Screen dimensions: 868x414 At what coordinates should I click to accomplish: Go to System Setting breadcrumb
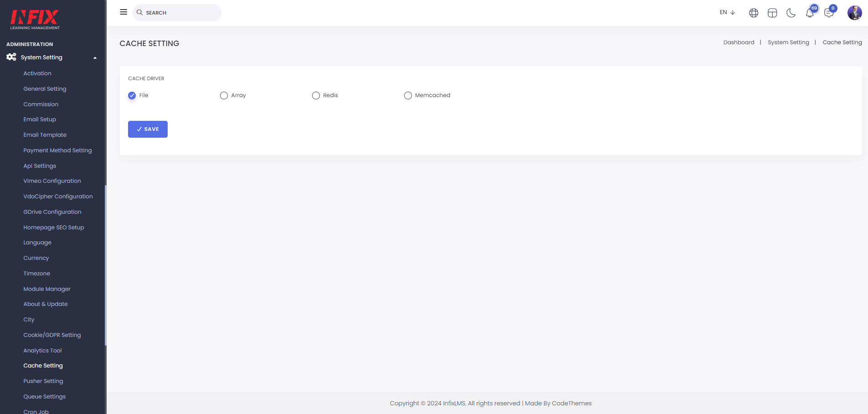click(788, 42)
